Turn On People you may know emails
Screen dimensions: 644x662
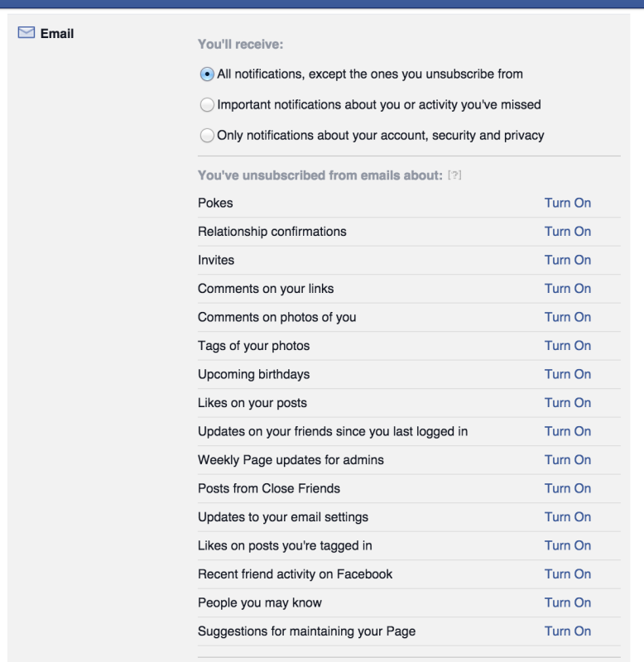click(568, 603)
